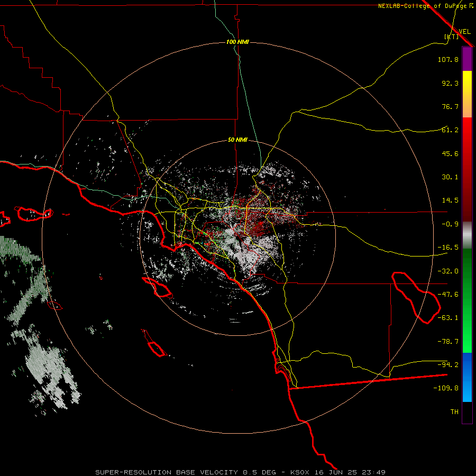
Task: Click the 30.1 scale value
Action: (x=450, y=177)
